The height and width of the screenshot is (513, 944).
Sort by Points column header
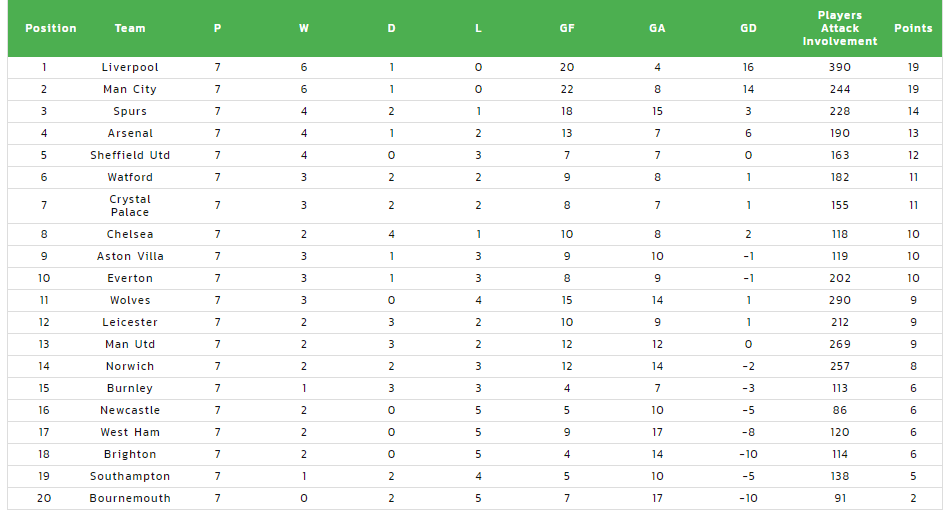tap(913, 28)
